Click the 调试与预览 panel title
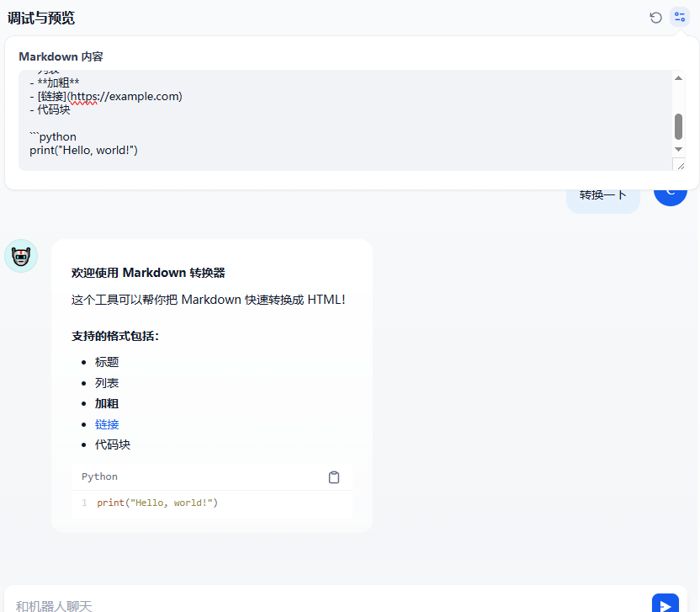700x612 pixels. click(41, 18)
